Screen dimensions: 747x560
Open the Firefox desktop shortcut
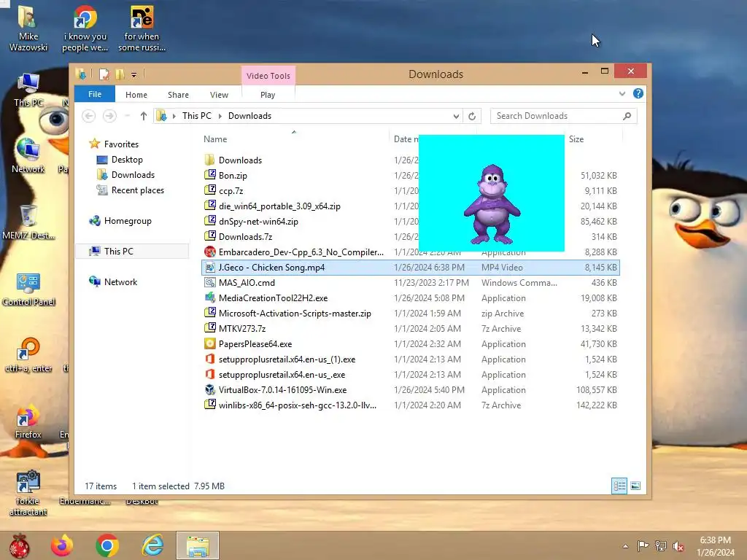coord(28,422)
